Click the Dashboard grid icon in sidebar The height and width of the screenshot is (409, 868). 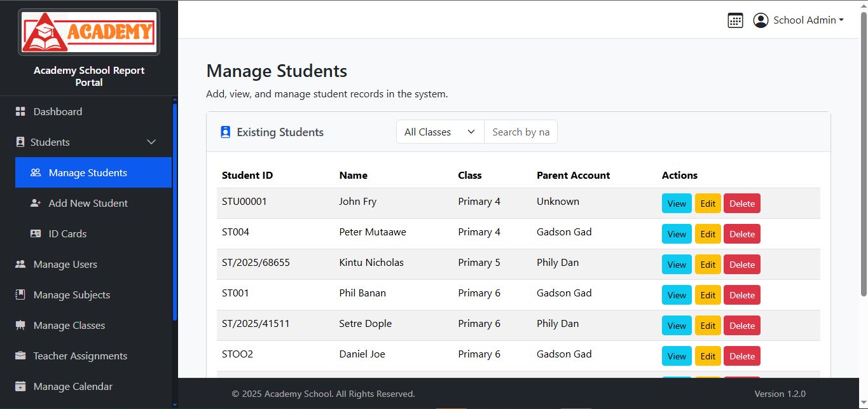tap(20, 112)
